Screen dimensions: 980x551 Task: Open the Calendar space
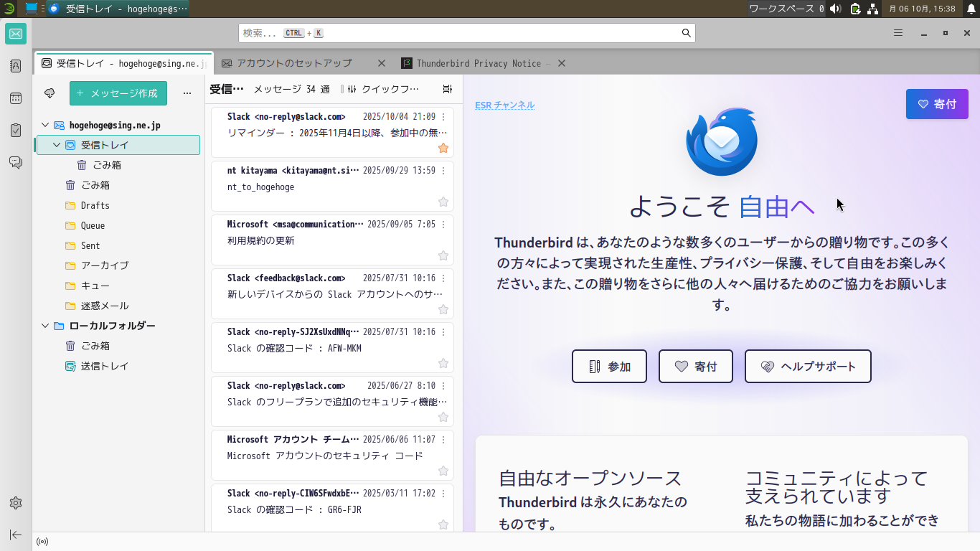pos(16,98)
